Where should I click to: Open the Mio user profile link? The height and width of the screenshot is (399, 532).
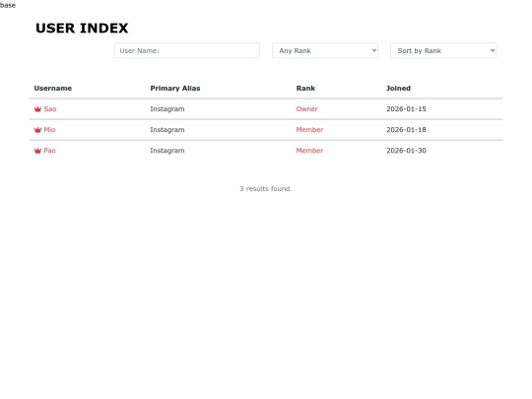pos(49,130)
